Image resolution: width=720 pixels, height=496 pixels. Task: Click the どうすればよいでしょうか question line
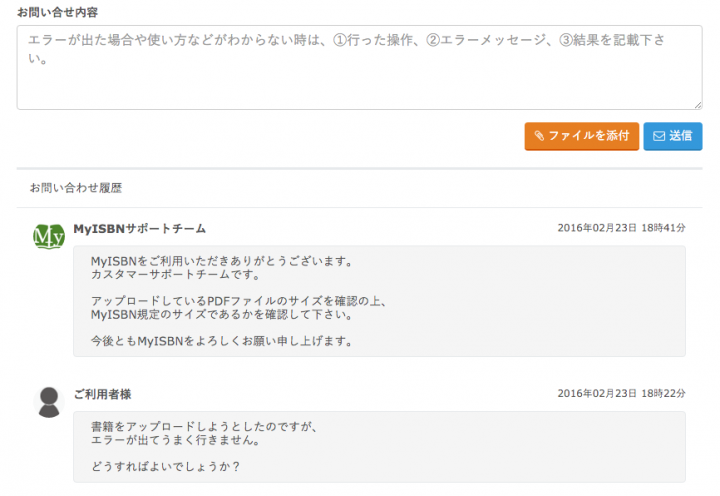[x=165, y=466]
